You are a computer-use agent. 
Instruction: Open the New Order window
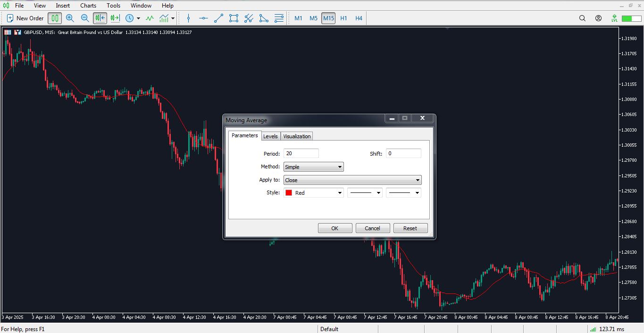[x=24, y=18]
